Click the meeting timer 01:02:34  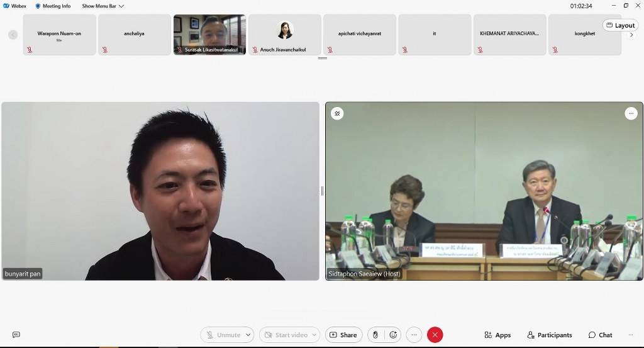click(x=580, y=6)
